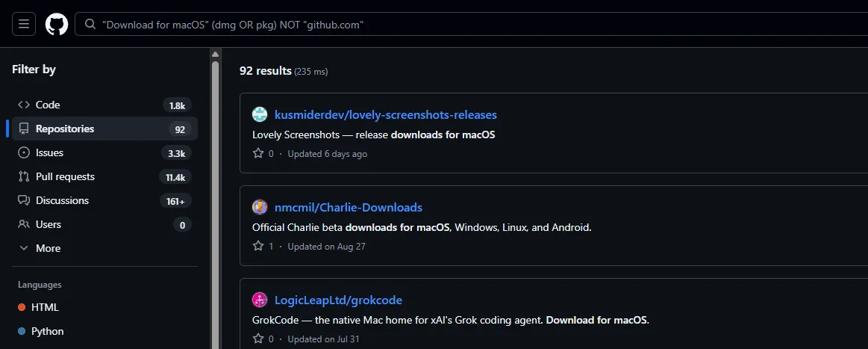The image size is (868, 349).
Task: Filter by Pull requests
Action: (104, 176)
